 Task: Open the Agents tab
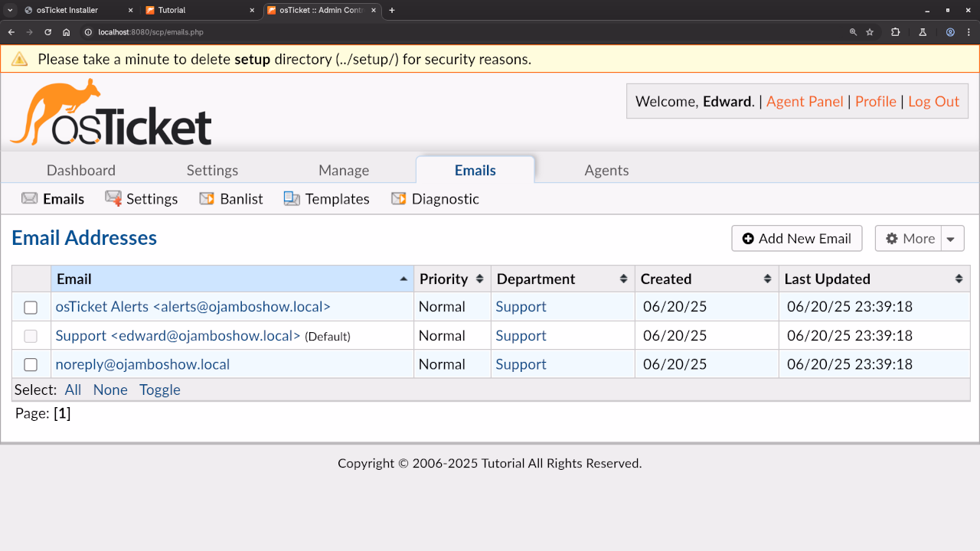(606, 170)
